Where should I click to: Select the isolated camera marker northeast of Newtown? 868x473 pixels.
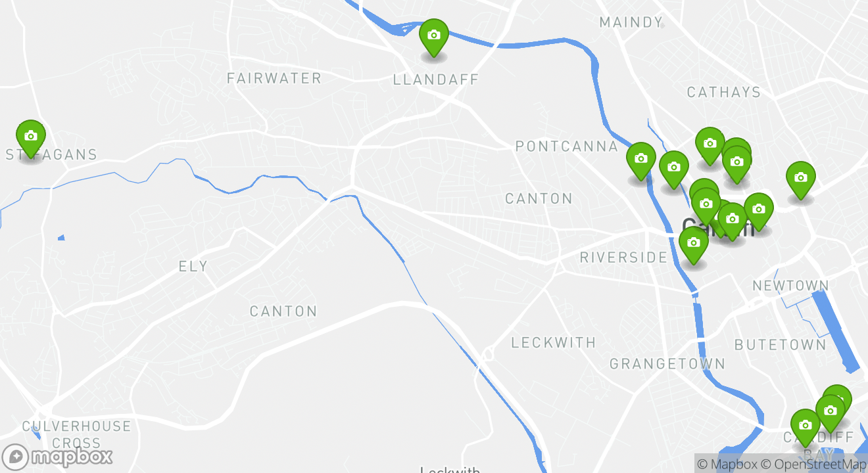coord(800,179)
